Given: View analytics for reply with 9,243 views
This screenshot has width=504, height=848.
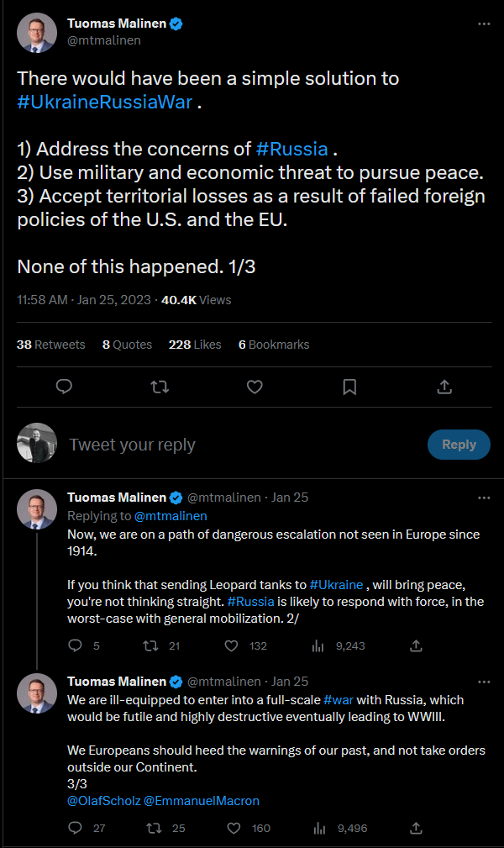Looking at the screenshot, I should (x=318, y=645).
